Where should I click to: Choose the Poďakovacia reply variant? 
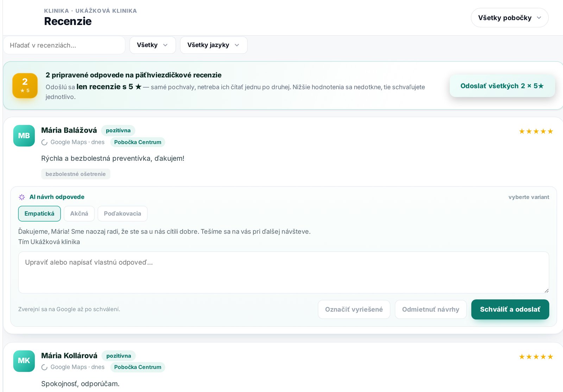click(x=122, y=214)
